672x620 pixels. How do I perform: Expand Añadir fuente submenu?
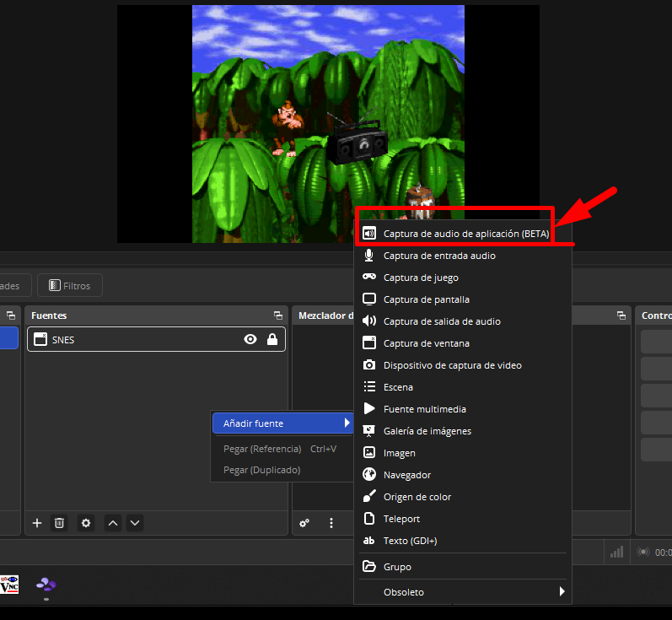[x=282, y=423]
